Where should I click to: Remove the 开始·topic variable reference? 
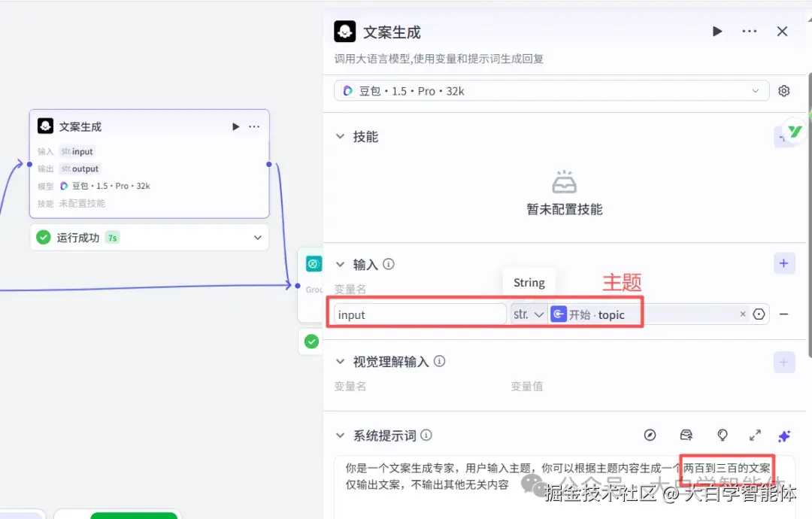point(743,314)
